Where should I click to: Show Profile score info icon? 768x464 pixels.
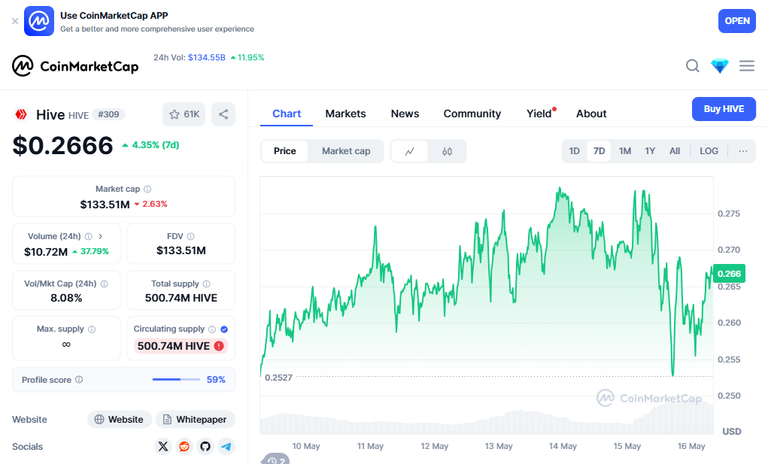[x=79, y=380]
